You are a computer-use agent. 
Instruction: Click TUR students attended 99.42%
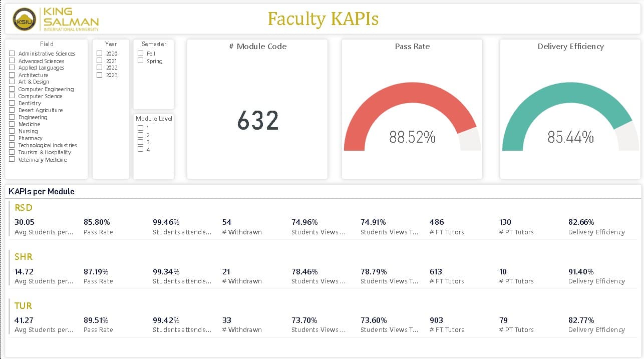(x=166, y=320)
